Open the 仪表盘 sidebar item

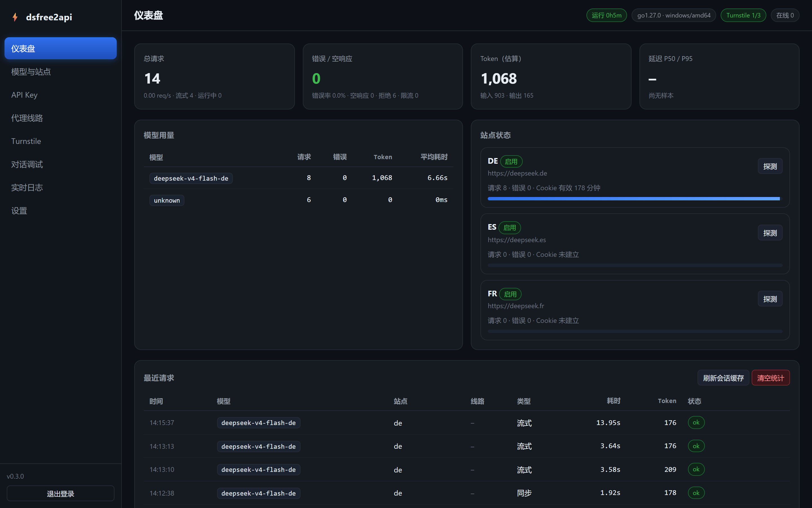[60, 48]
